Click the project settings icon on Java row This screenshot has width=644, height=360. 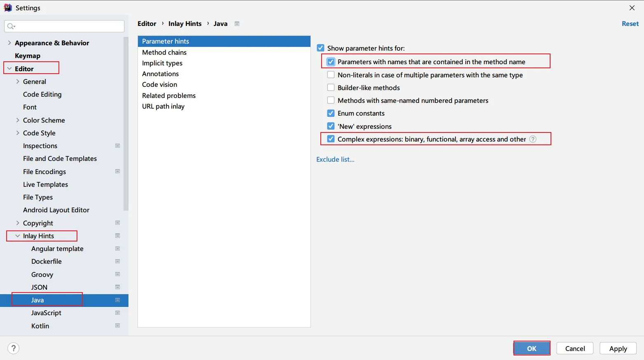pyautogui.click(x=118, y=300)
